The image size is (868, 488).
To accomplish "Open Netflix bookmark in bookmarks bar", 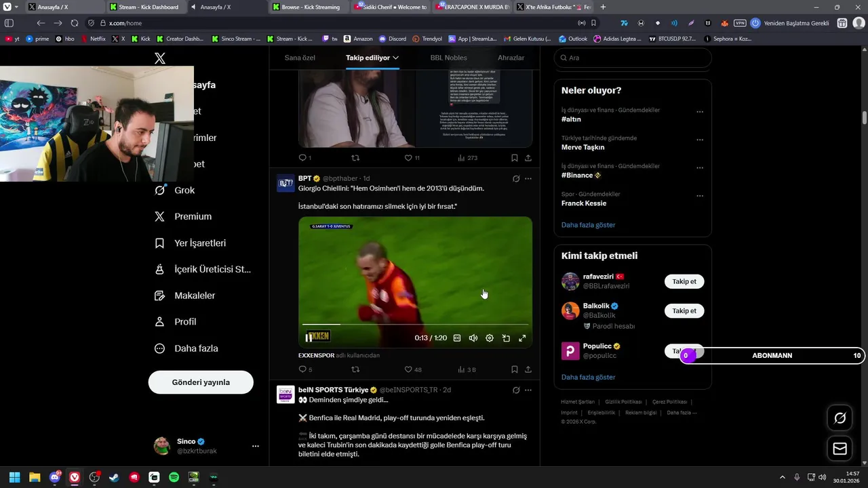I will (94, 39).
